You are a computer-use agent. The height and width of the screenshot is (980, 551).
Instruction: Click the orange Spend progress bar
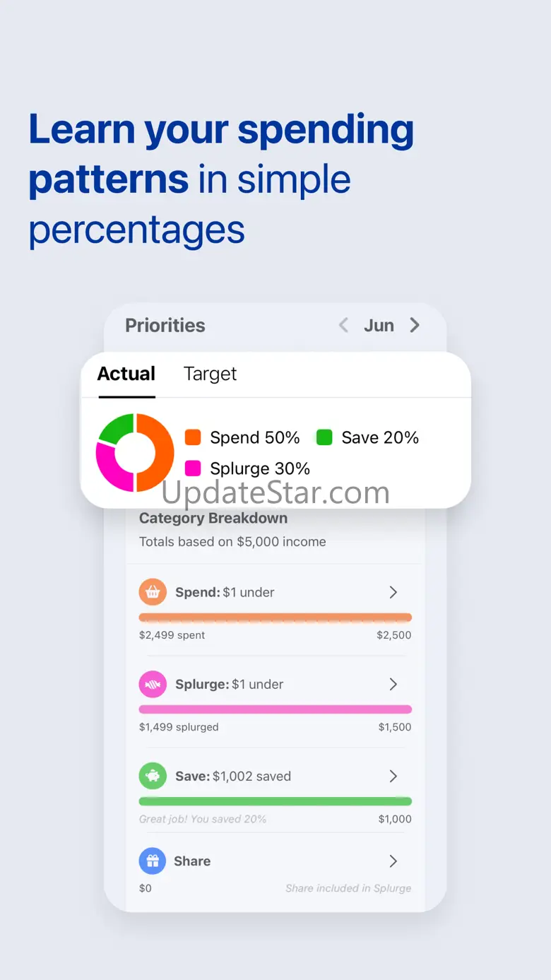(275, 618)
